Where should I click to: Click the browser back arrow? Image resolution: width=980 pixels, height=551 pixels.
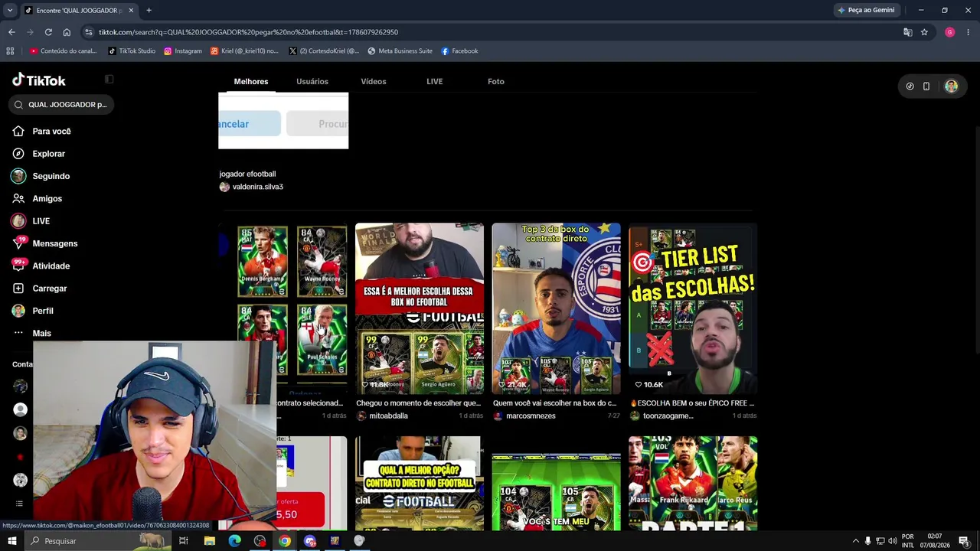pos(11,32)
